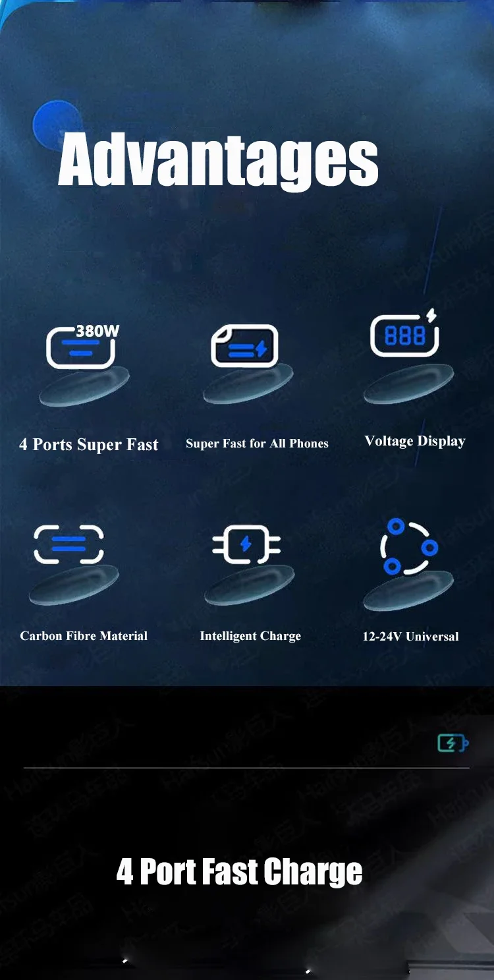Click the horizontal divider line below battery icon
494x980 pixels.
pos(246,768)
